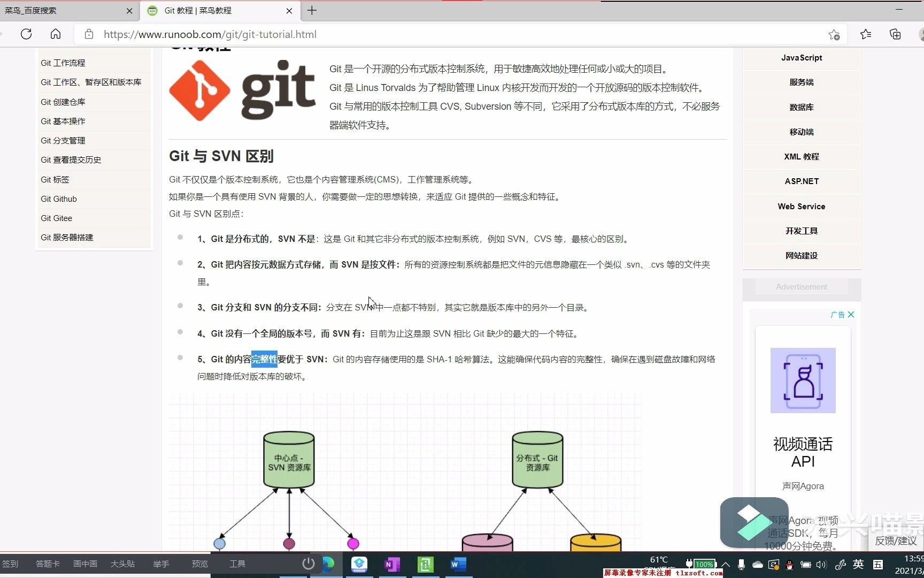
Task: Open OneNote from the taskbar
Action: [x=392, y=565]
